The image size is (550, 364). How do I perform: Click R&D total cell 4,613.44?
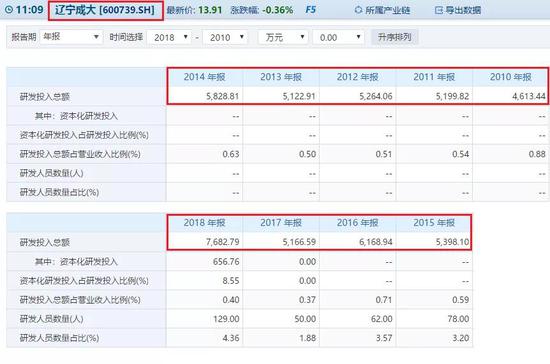coord(529,96)
